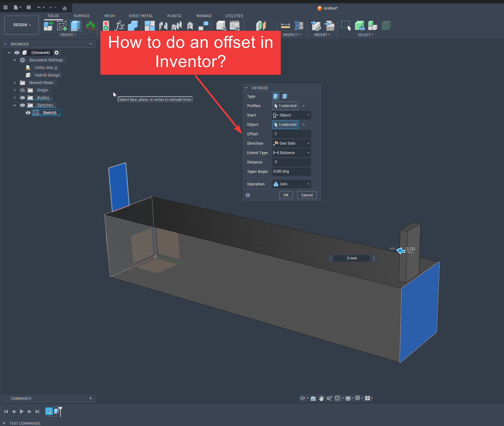Click the Object 1 selected button
This screenshot has height=426, width=504.
click(285, 125)
